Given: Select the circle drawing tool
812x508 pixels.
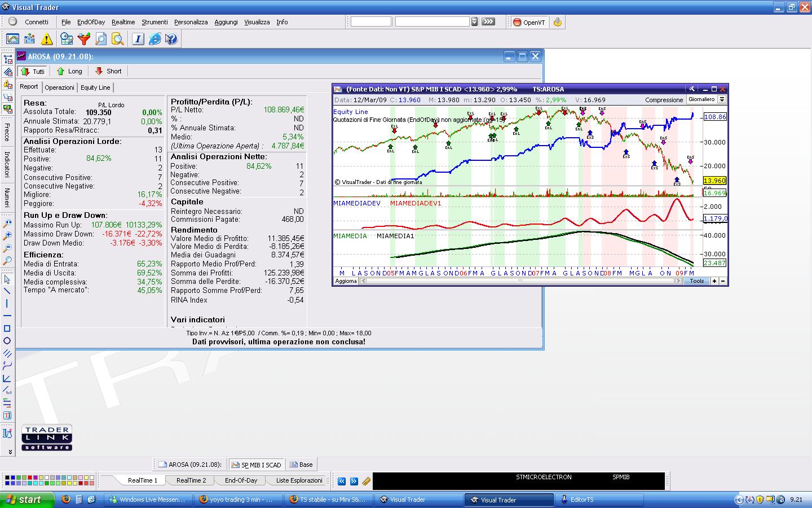Looking at the screenshot, I should click(7, 341).
